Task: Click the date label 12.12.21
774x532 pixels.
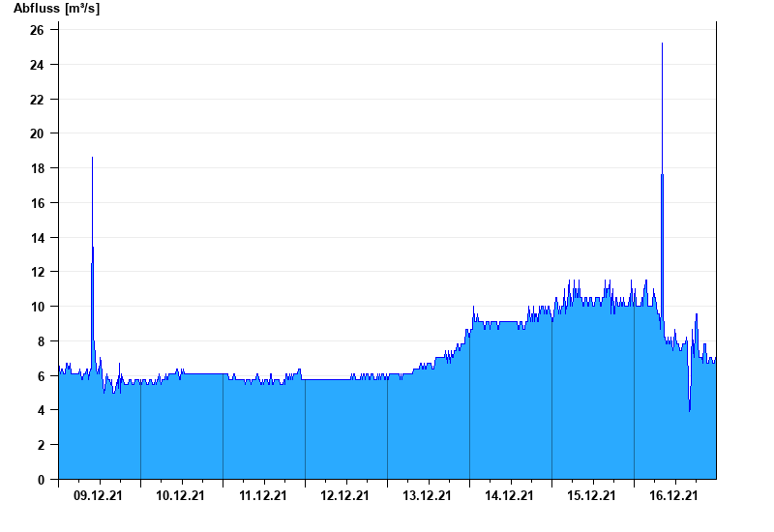Action: point(344,495)
